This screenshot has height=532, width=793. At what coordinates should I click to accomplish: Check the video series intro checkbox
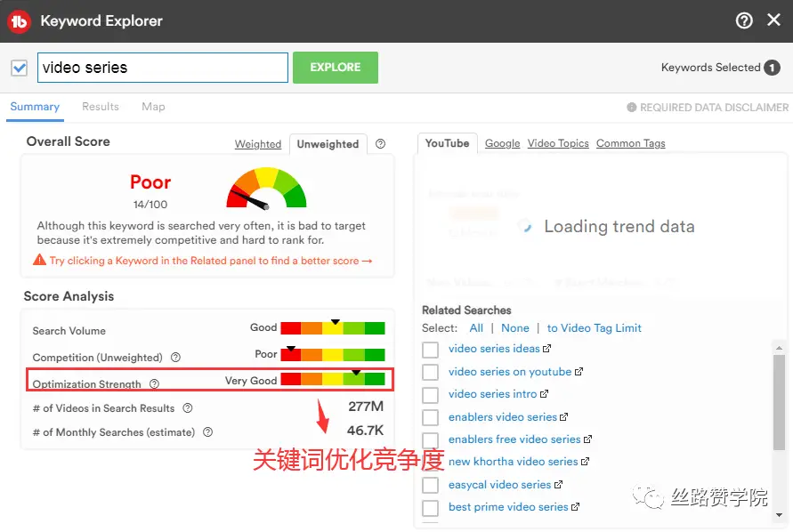(x=431, y=395)
